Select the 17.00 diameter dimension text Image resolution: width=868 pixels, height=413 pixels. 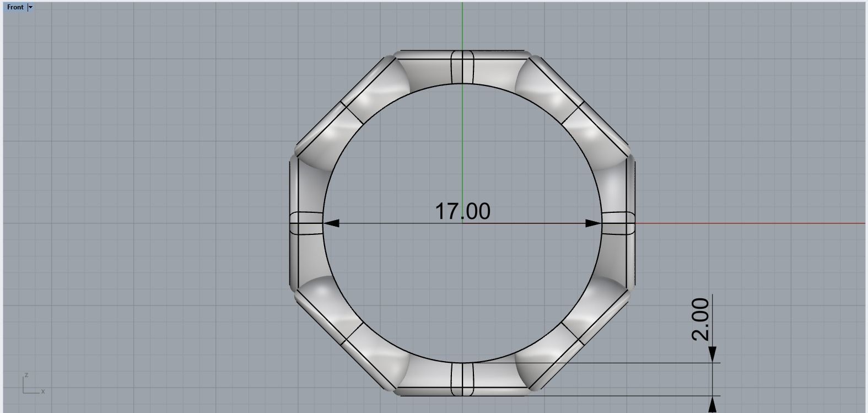coord(462,211)
